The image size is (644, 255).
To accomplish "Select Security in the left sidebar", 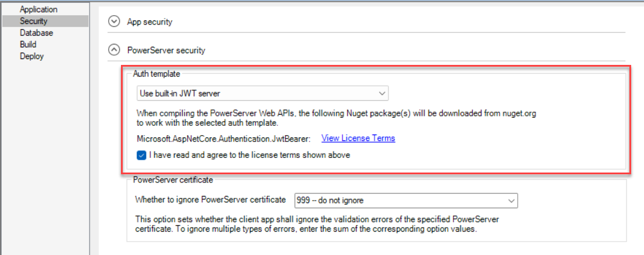I will pos(33,21).
